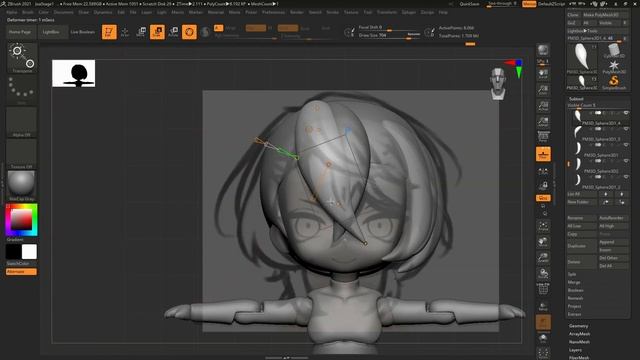Click the Scroll canvas icon
640x360 pixels.
click(x=543, y=74)
